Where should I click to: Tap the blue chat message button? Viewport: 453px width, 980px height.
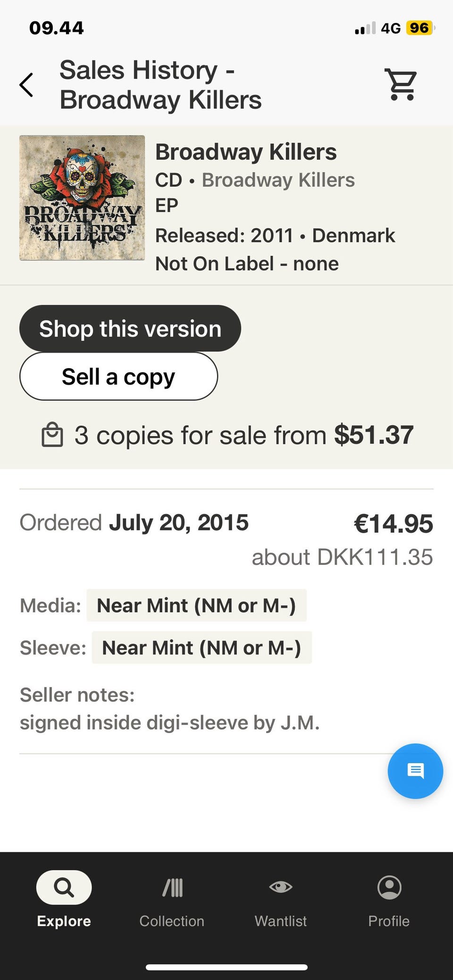[415, 771]
